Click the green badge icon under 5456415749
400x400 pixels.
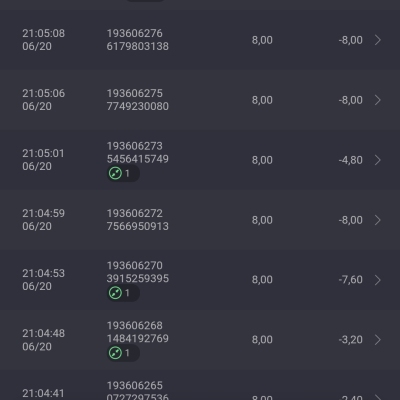click(115, 173)
